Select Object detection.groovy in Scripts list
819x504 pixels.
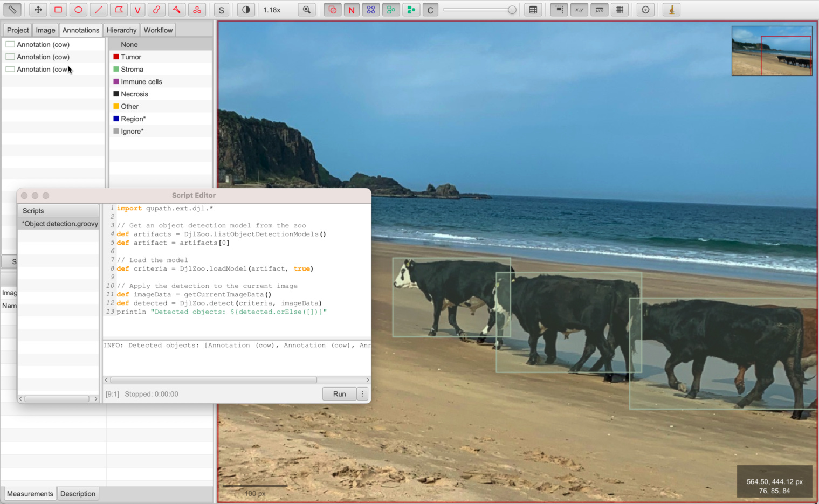[59, 224]
